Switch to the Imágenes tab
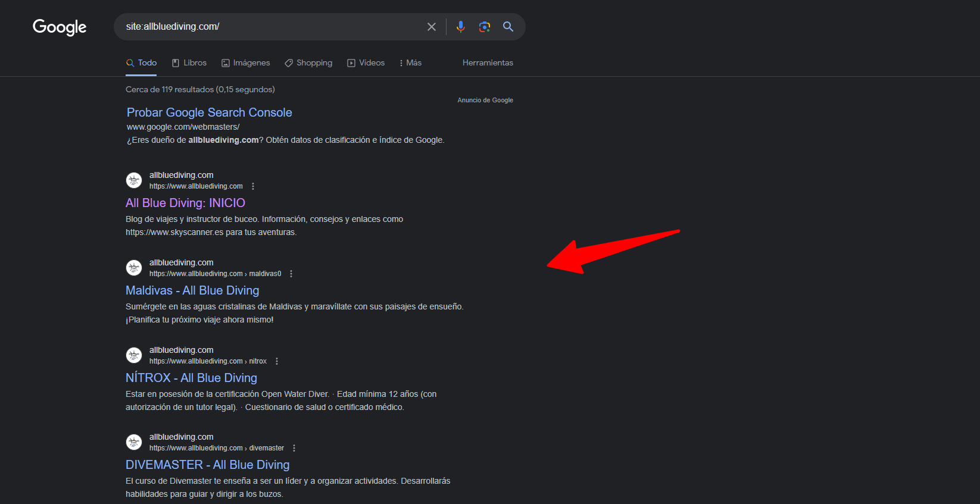The image size is (980, 504). [246, 62]
